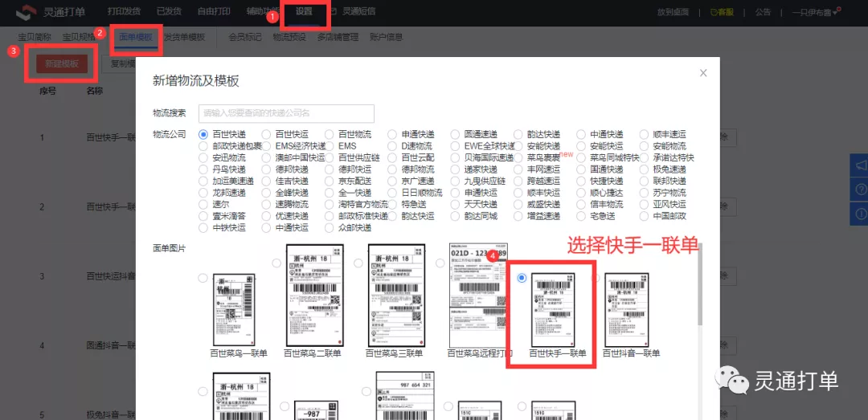Open the 客服 customer service link

721,12
